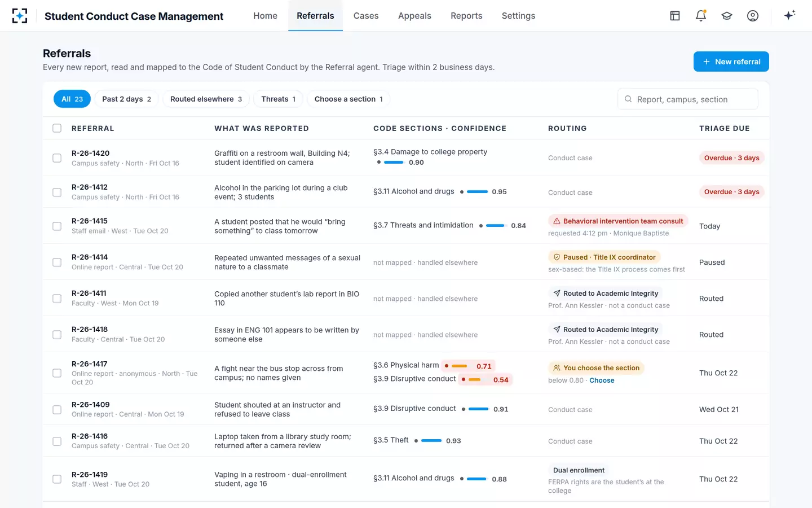The image size is (812, 508).
Task: Click the warning icon on Behavioral intervention badge
Action: 557,221
